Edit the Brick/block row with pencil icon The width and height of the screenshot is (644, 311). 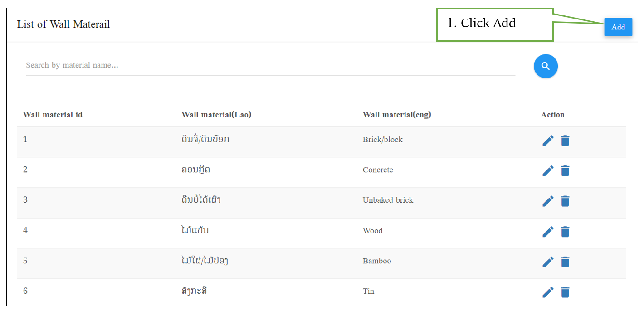(x=548, y=141)
